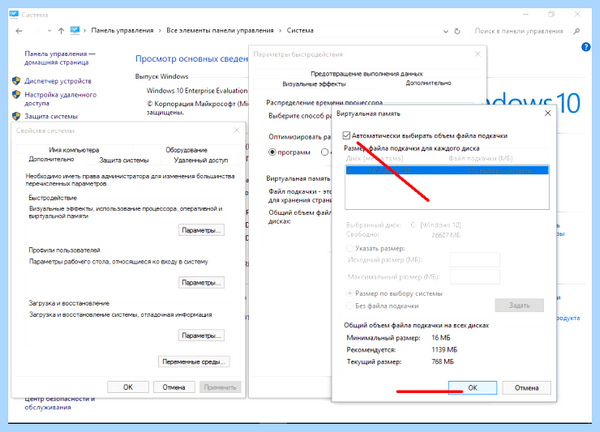Viewport: 600px width, 432px height.
Task: Open Оборудование tab in Свойства системы
Action: tap(186, 150)
